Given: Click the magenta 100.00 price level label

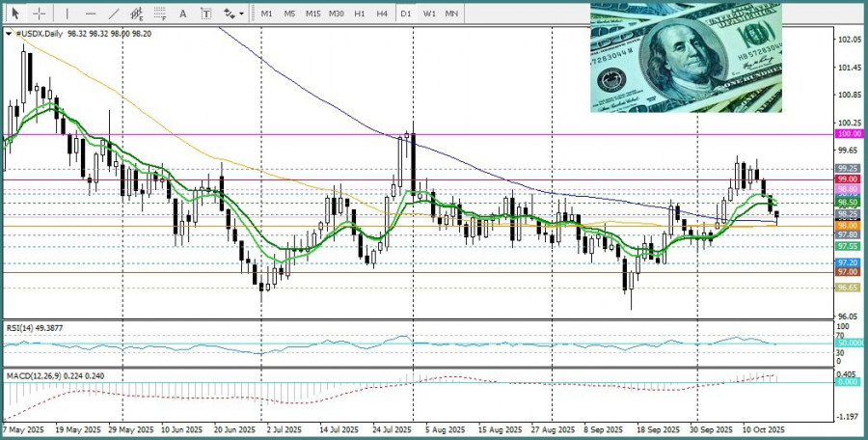Looking at the screenshot, I should 848,135.
